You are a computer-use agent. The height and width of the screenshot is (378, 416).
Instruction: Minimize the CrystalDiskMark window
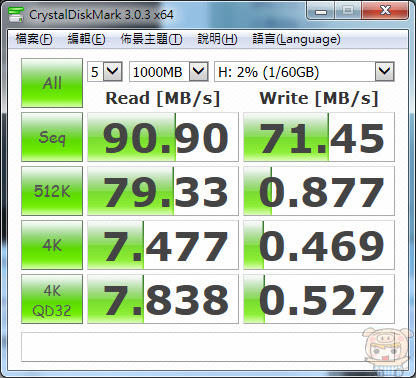coord(321,11)
